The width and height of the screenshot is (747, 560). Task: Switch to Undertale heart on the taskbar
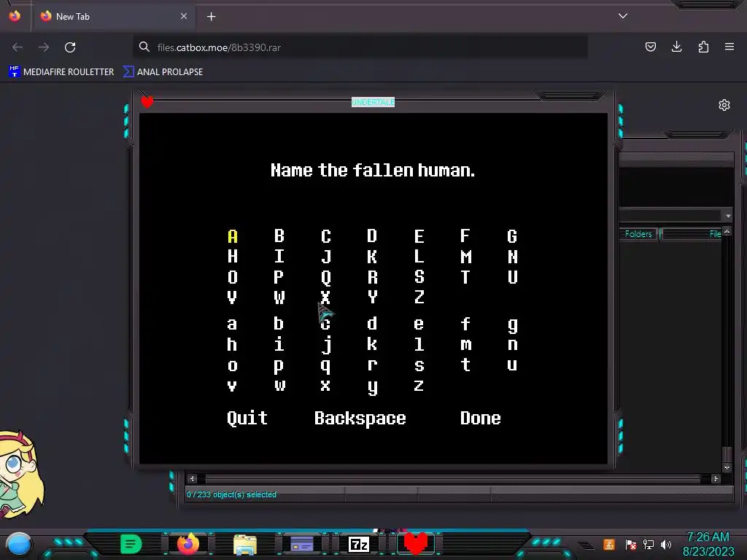pos(415,544)
